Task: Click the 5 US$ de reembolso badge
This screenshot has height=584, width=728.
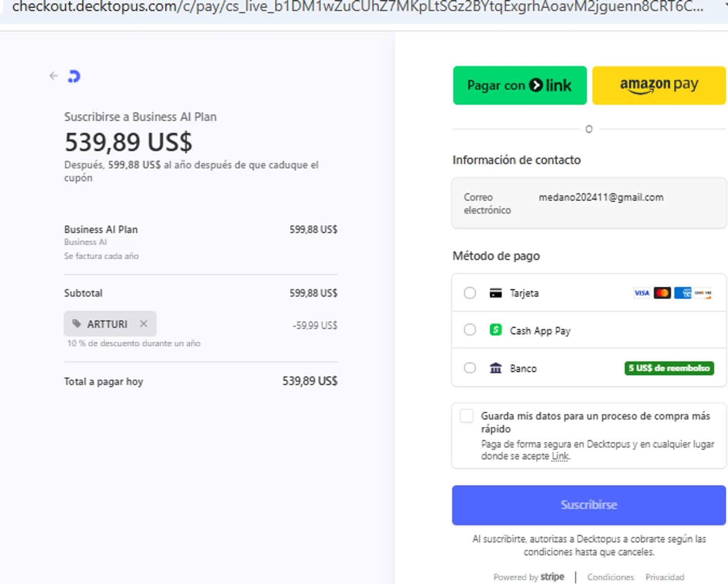Action: tap(669, 368)
